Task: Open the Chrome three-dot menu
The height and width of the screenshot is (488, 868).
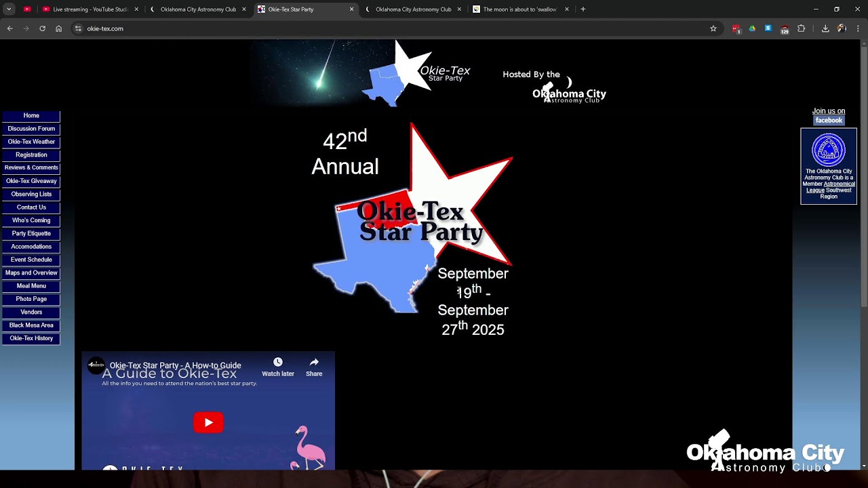Action: click(x=858, y=28)
